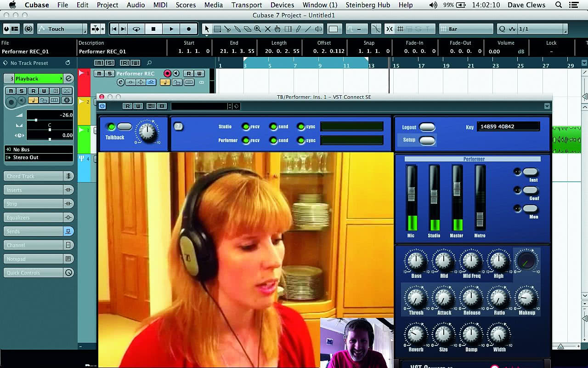Solo the Performer REC track
This screenshot has width=588, height=368.
pyautogui.click(x=109, y=74)
